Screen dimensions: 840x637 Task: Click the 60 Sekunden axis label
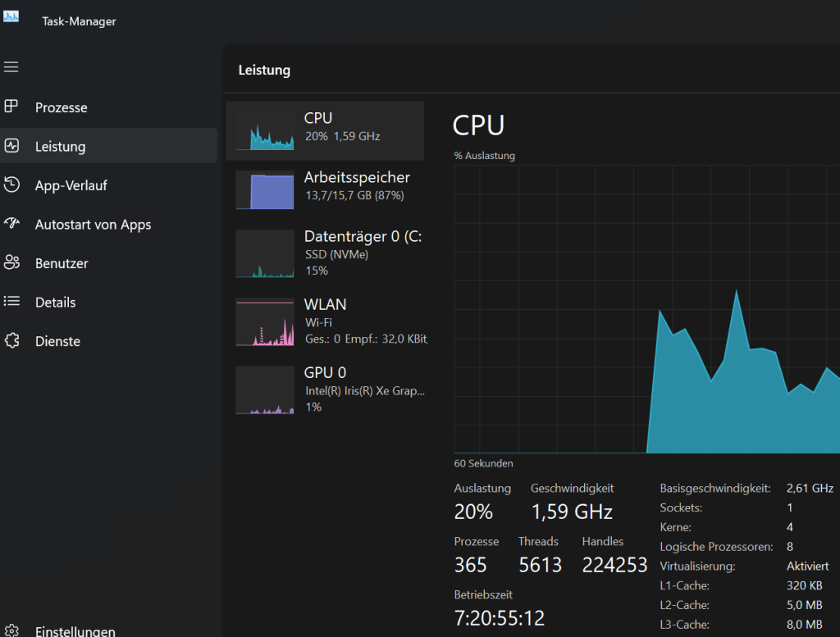pyautogui.click(x=484, y=463)
